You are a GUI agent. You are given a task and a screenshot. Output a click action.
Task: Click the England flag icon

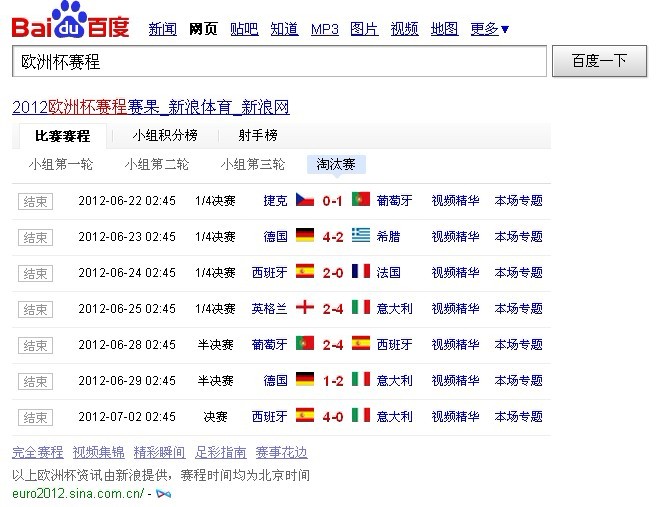coord(305,308)
